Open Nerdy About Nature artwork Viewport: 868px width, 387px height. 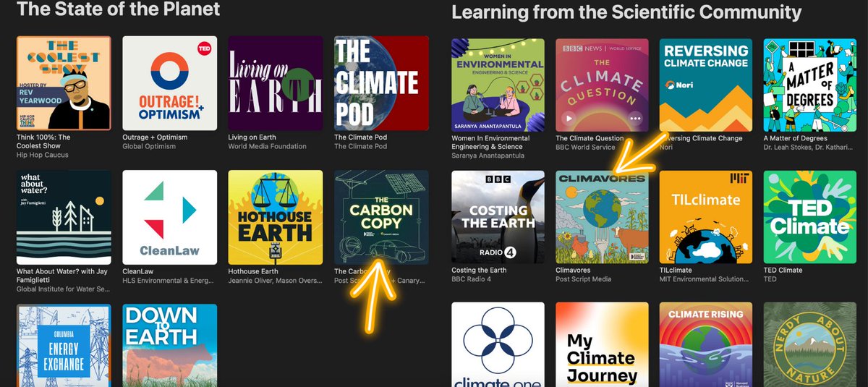(x=810, y=344)
